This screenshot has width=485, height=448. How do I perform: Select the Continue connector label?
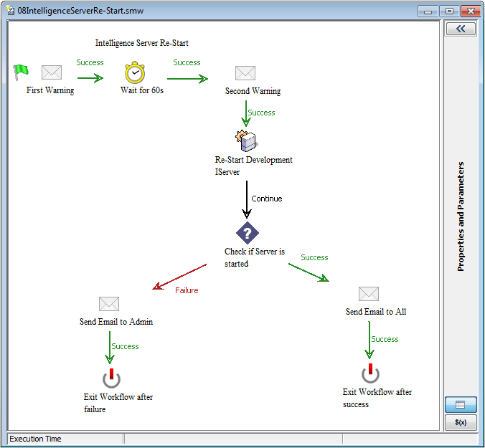pos(267,199)
